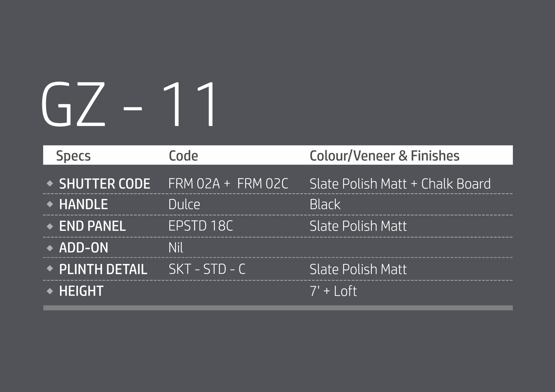Click the Black handle colour text

[325, 205]
